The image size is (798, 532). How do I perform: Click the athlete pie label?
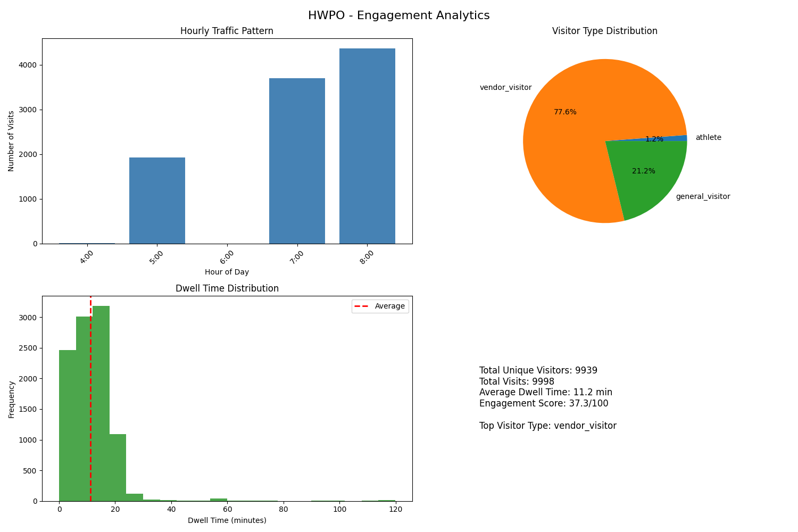click(708, 138)
